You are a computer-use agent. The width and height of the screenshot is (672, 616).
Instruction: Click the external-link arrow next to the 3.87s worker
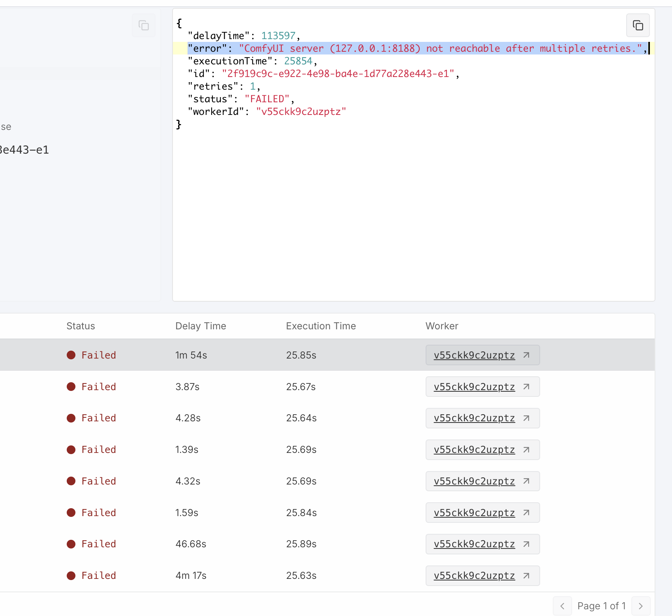coord(526,387)
